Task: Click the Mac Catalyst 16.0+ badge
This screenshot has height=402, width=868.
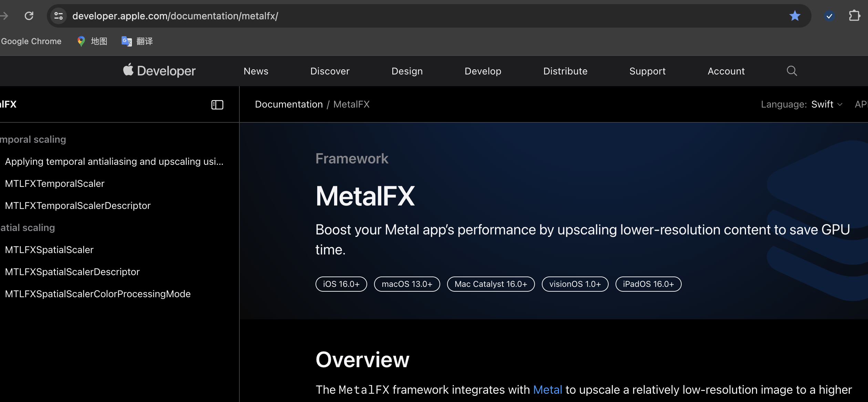Action: [491, 284]
